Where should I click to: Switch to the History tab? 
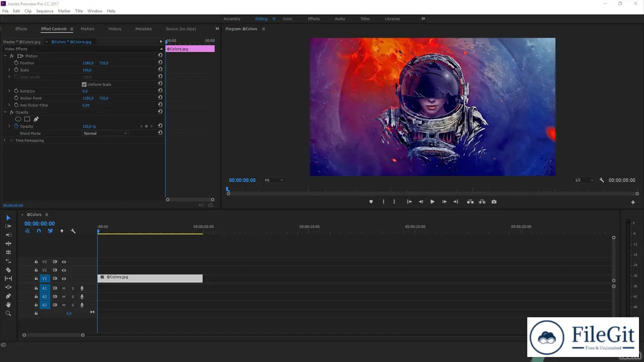115,29
